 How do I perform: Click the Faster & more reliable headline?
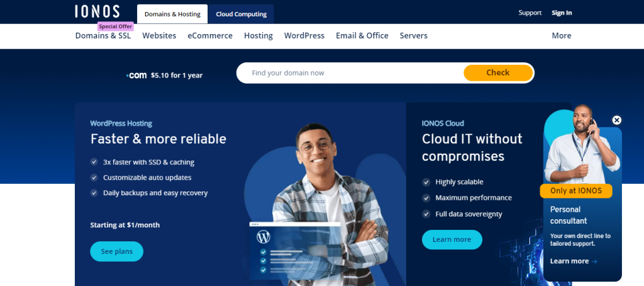tap(158, 139)
